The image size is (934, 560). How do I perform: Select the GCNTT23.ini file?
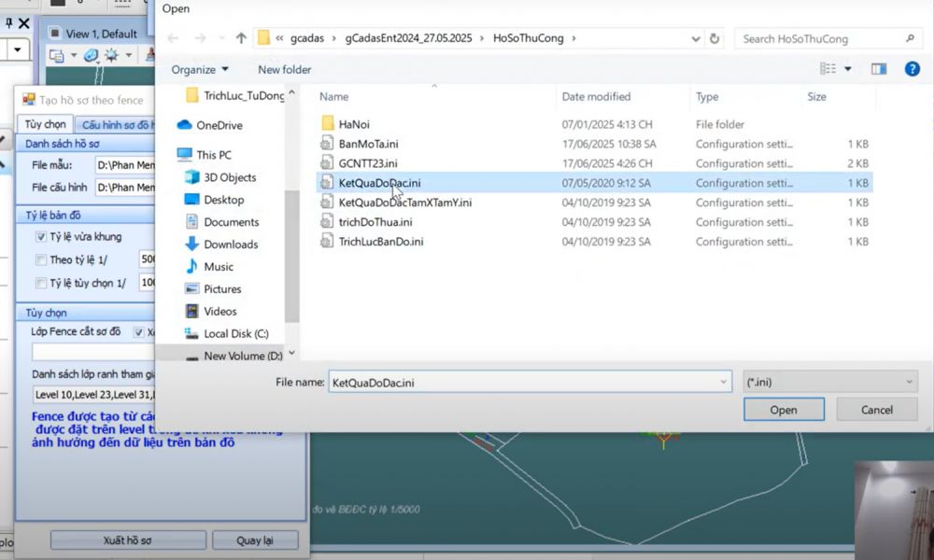pyautogui.click(x=368, y=163)
